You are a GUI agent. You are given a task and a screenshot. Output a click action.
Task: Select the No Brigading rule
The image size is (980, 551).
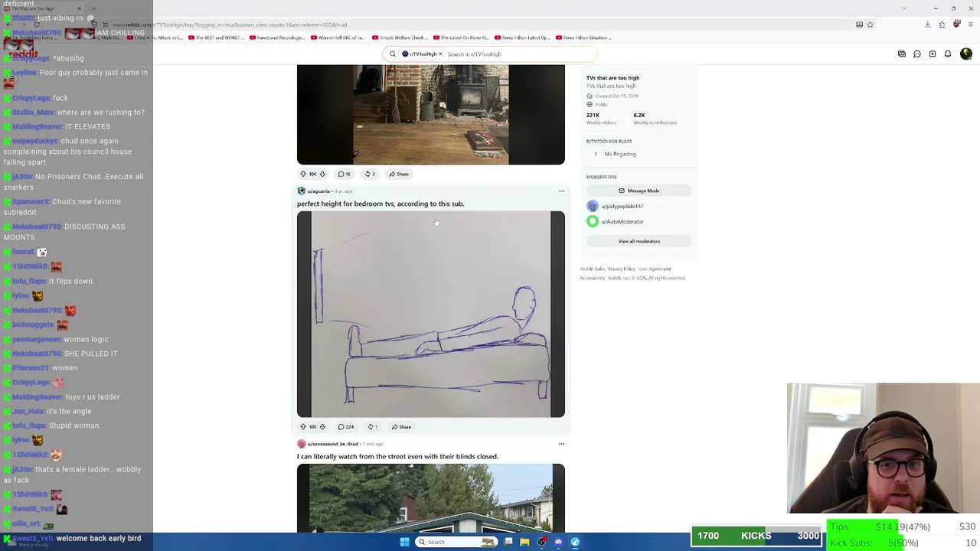[619, 154]
